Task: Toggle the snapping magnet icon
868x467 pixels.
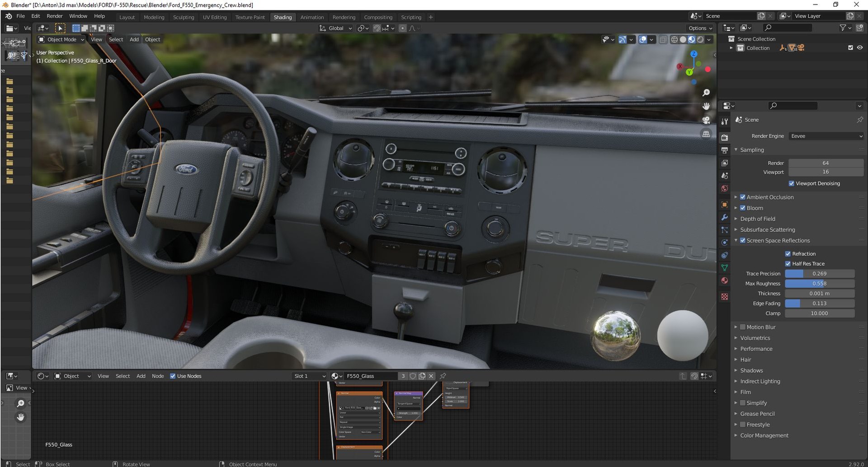Action: [377, 28]
